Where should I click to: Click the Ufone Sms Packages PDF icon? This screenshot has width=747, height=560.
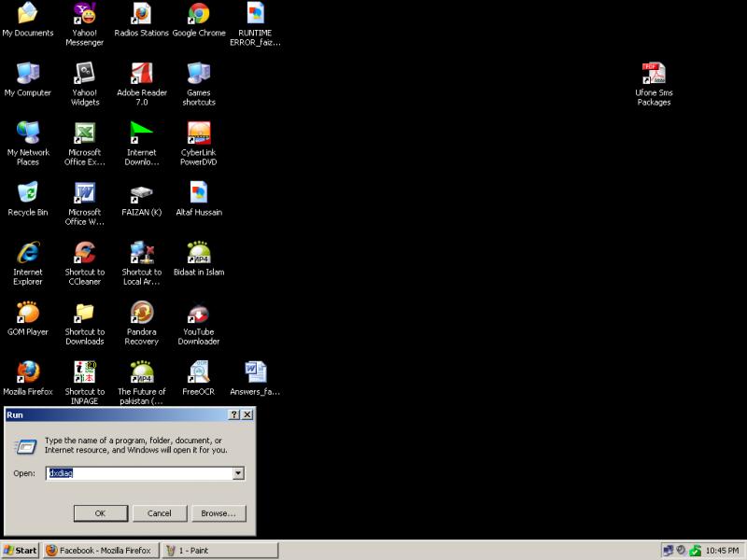pyautogui.click(x=654, y=74)
